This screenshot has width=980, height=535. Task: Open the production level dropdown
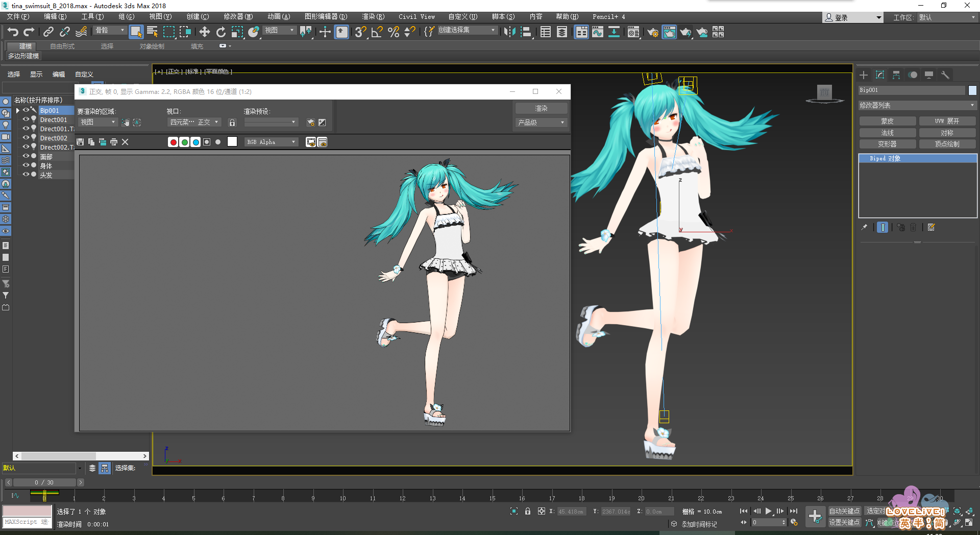541,123
